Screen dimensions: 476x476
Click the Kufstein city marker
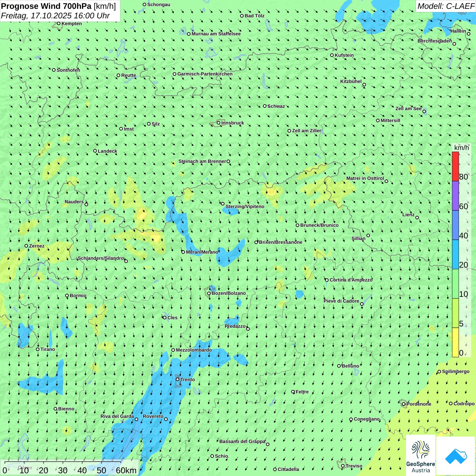332,55
